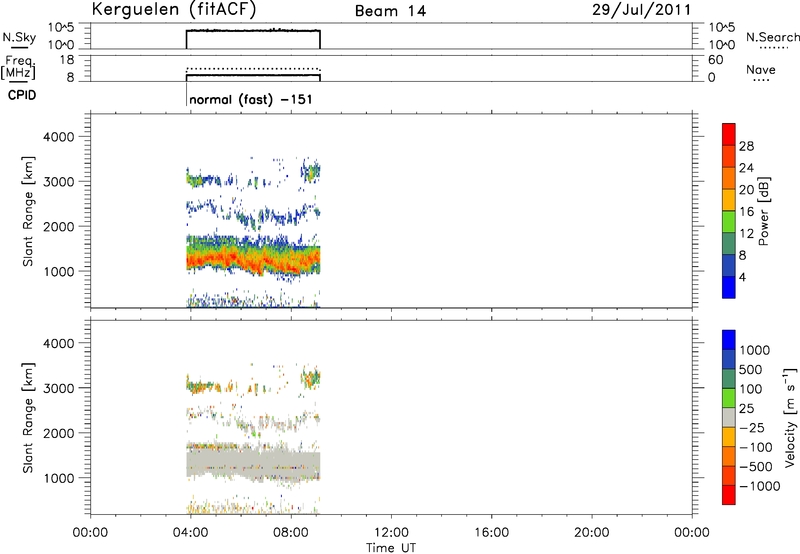Screen dimensions: 800x554
Task: Click the "Slant Range [km]" label of power panel
Action: 28,211
